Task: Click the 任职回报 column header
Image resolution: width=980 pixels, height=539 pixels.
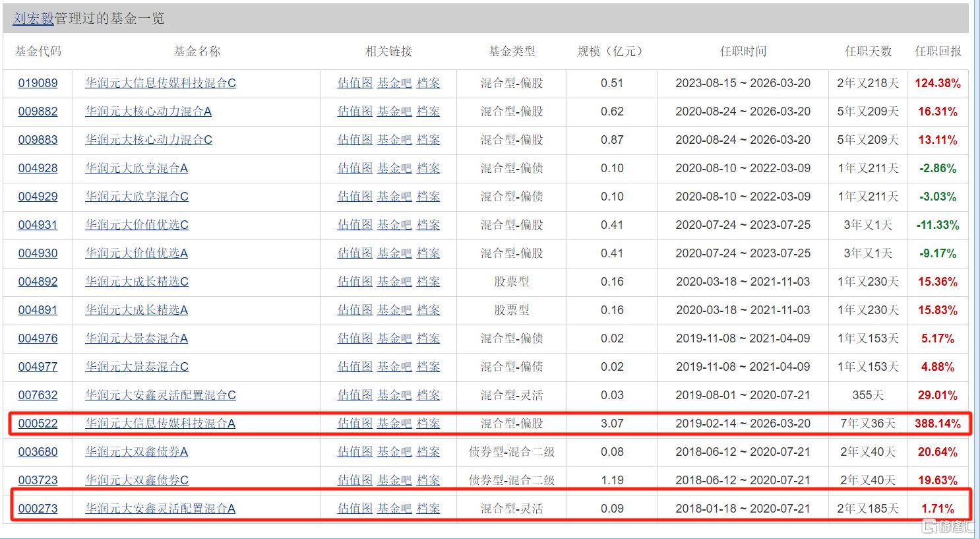Action: click(x=938, y=51)
